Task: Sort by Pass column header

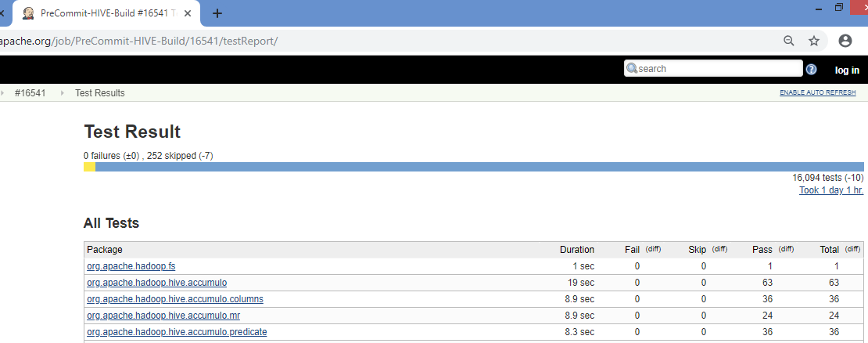Action: (x=762, y=249)
